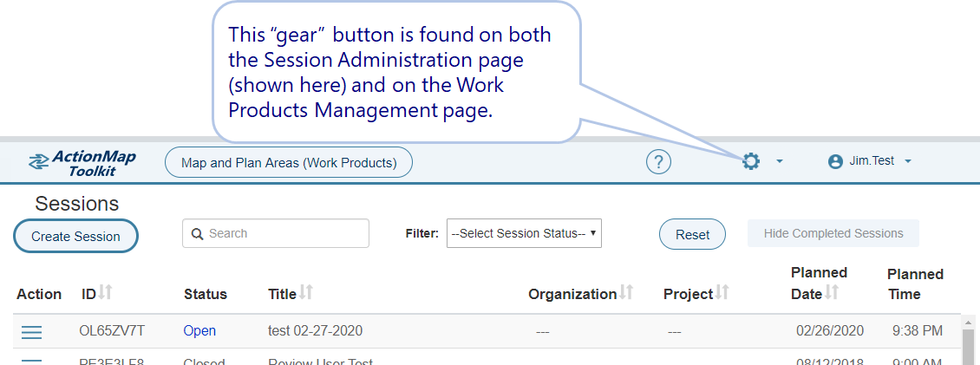Click the Jim.Test user avatar icon
The height and width of the screenshot is (365, 980).
(835, 161)
